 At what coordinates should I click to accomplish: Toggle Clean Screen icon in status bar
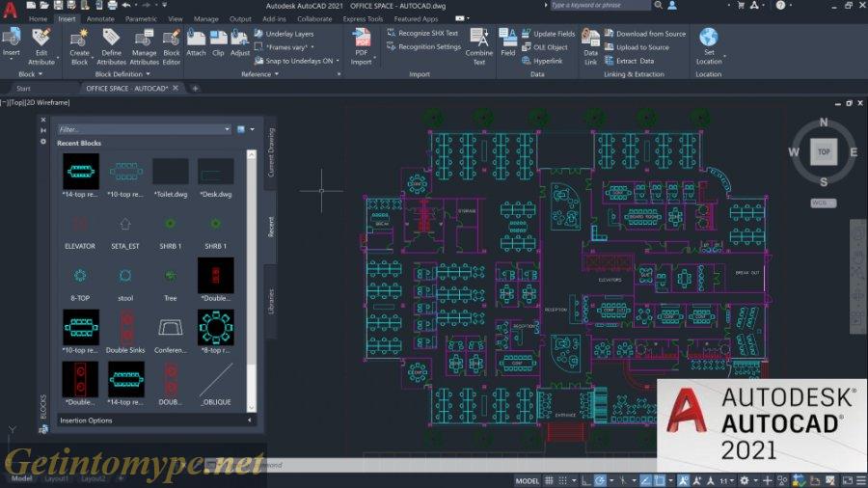click(848, 480)
